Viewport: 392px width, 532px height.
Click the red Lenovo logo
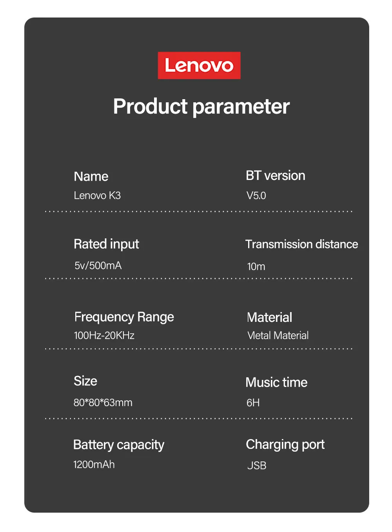click(x=199, y=65)
